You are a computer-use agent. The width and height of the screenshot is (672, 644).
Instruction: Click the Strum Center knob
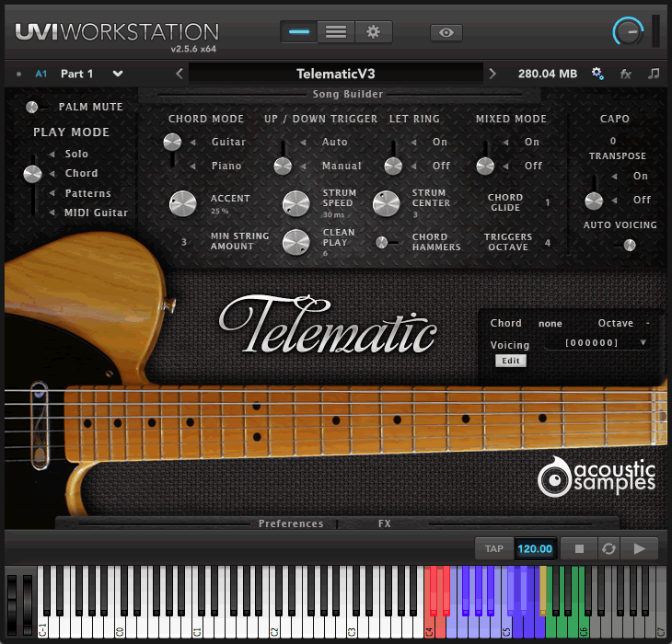386,203
